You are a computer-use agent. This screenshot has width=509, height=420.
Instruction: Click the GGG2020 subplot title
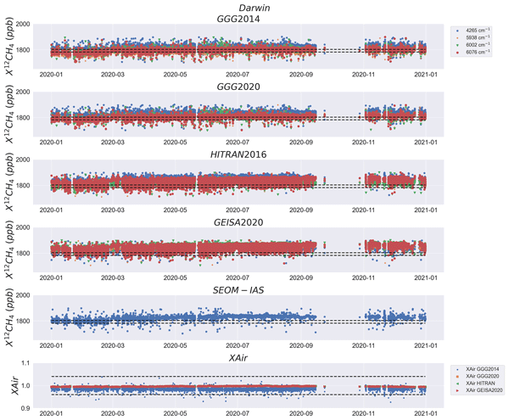pyautogui.click(x=242, y=86)
